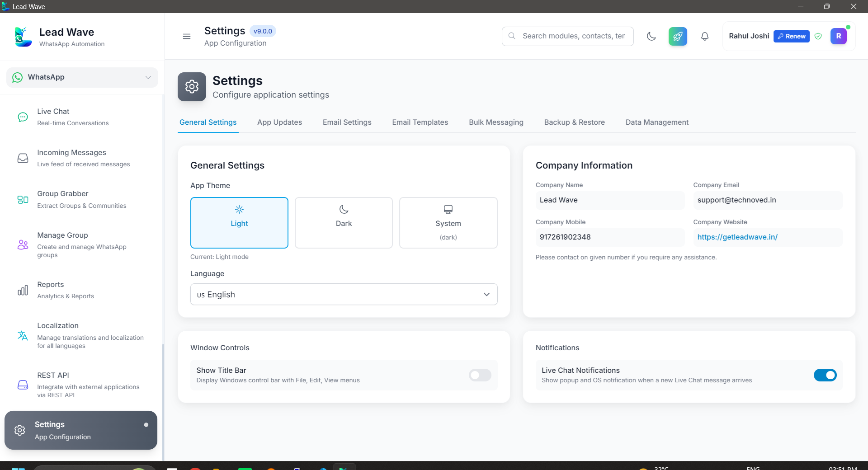This screenshot has width=868, height=470.
Task: Click the Current: Light mode text
Action: click(219, 257)
